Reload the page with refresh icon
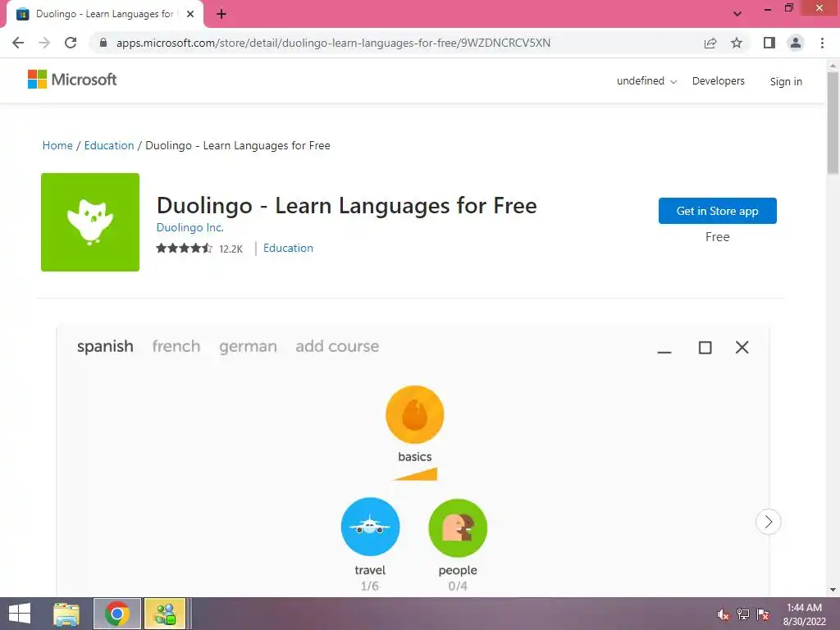The width and height of the screenshot is (840, 630). pos(71,43)
